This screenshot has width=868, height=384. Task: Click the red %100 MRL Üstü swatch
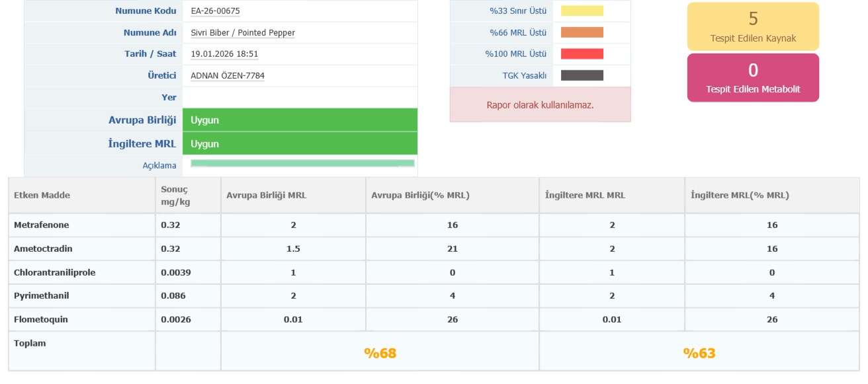(582, 54)
